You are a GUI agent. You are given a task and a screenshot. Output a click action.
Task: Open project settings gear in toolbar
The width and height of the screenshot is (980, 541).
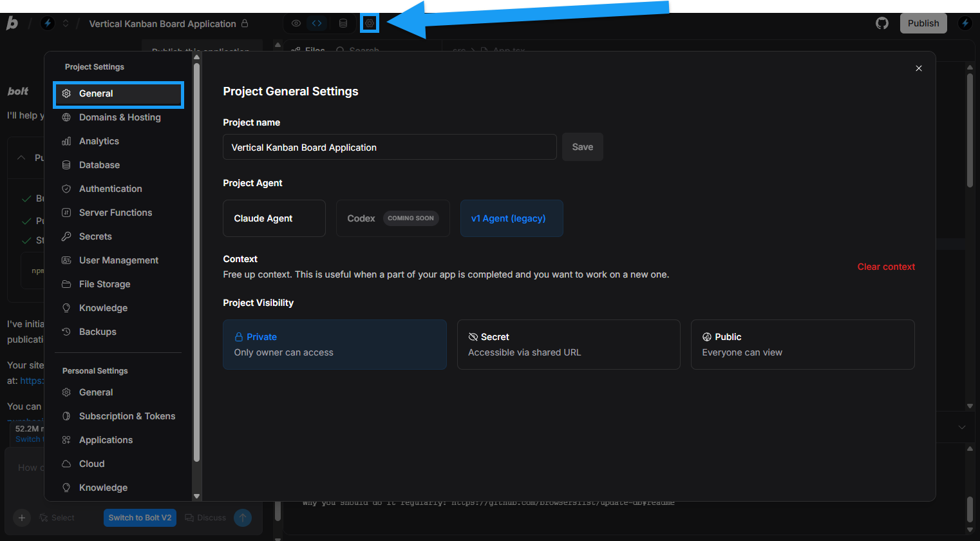pyautogui.click(x=370, y=23)
